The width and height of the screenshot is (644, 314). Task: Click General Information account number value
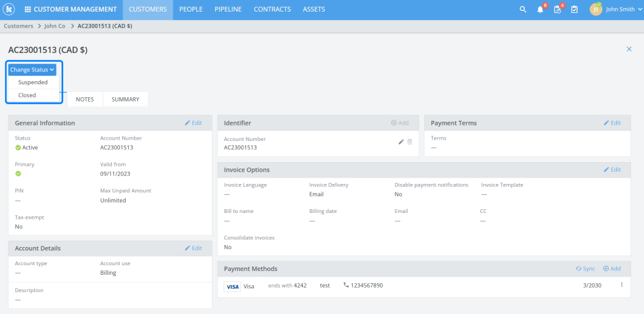117,147
